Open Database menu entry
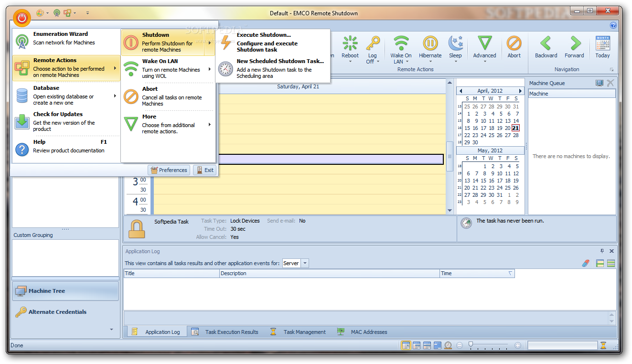This screenshot has height=364, width=632. [66, 96]
